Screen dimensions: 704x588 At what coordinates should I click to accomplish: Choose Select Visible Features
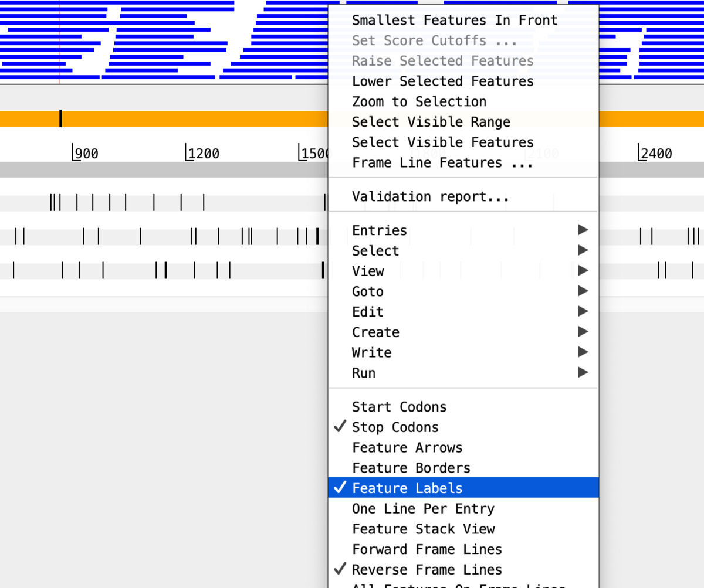[x=463, y=142]
